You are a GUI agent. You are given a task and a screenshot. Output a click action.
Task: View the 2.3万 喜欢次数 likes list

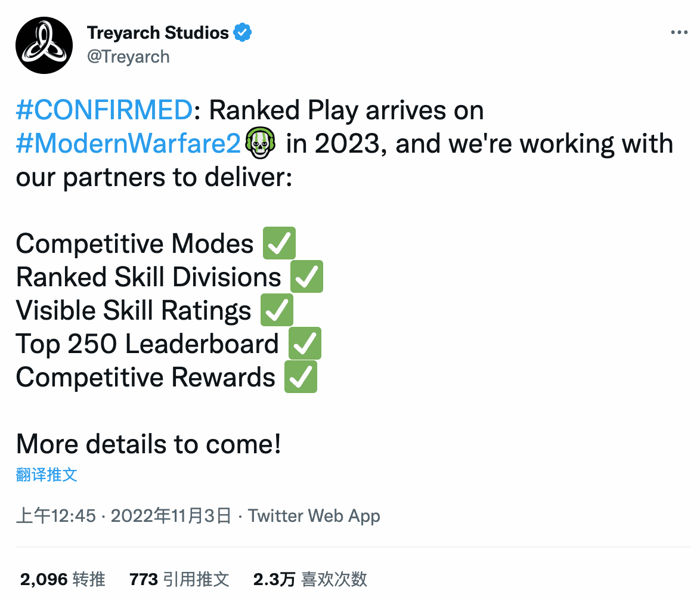pos(310,580)
